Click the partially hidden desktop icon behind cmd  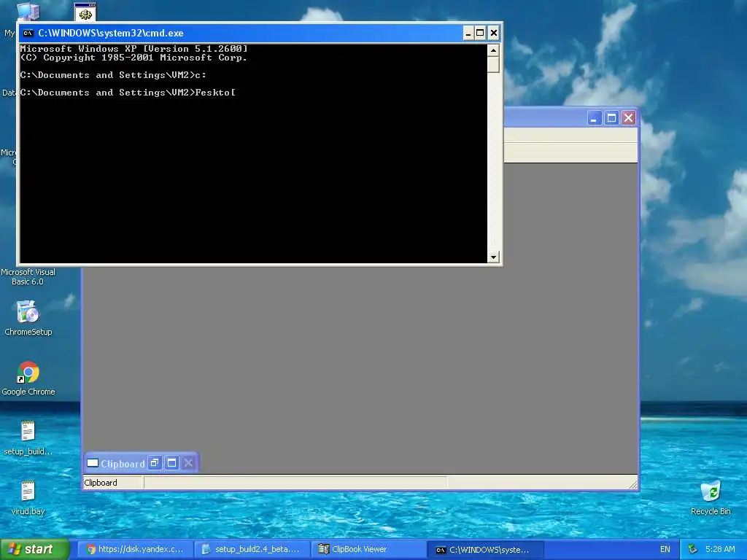point(85,12)
